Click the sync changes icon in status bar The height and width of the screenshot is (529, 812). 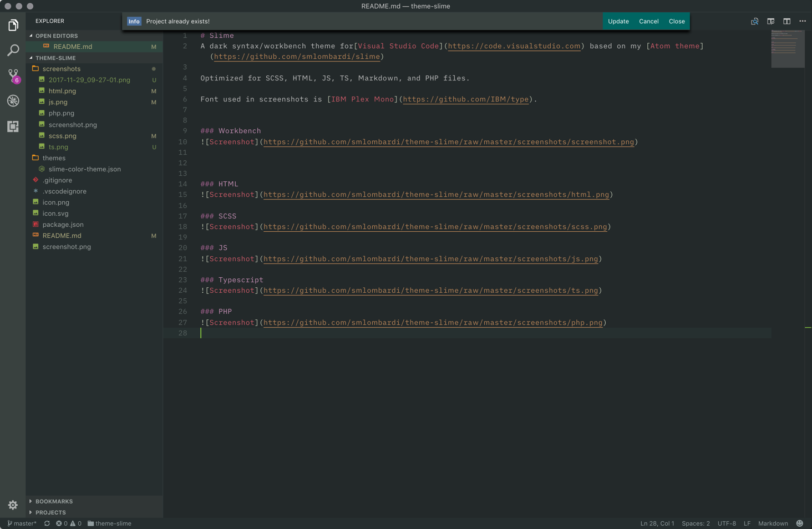click(47, 523)
